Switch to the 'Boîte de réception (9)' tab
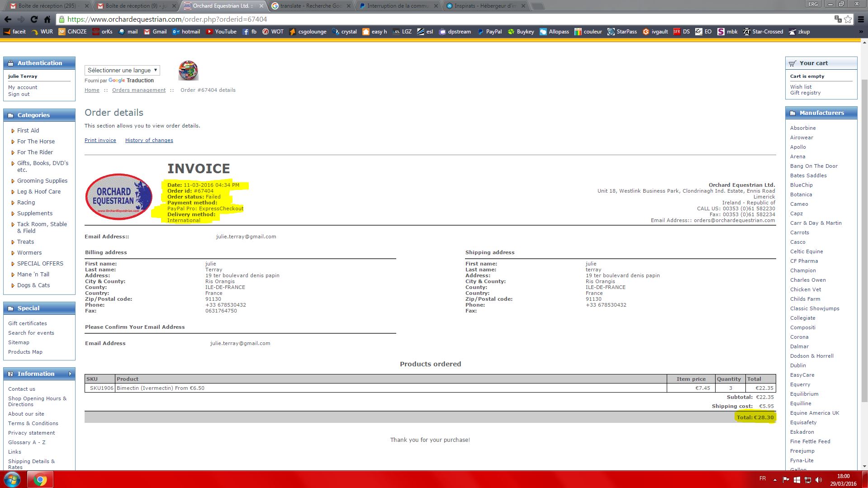This screenshot has height=488, width=868. coord(136,6)
